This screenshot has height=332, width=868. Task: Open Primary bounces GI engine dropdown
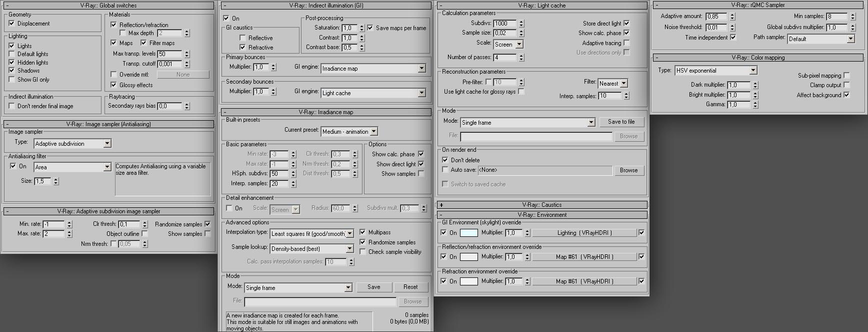point(373,69)
